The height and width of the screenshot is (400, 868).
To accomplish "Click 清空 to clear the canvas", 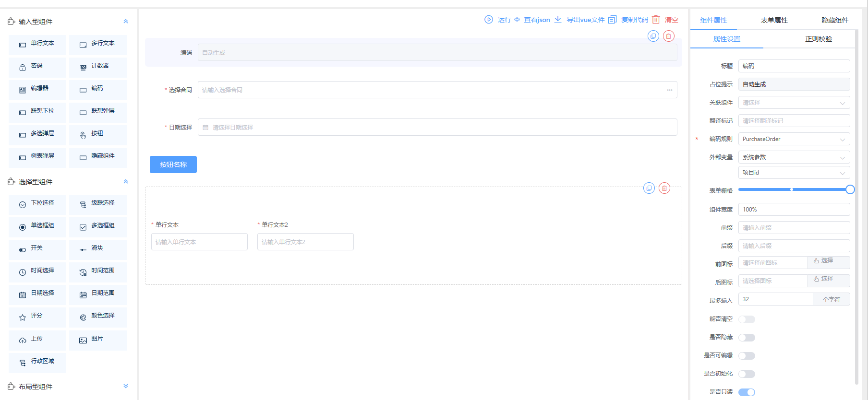I will pos(665,20).
